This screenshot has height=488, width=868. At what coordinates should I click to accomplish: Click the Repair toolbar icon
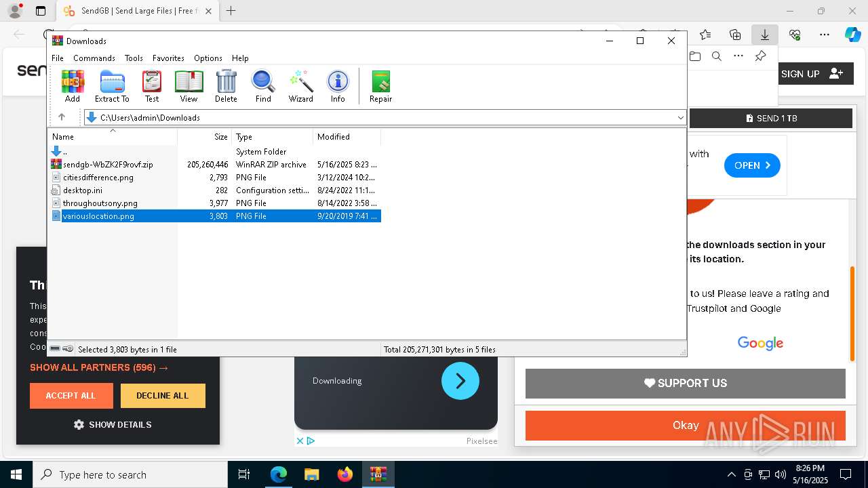380,86
